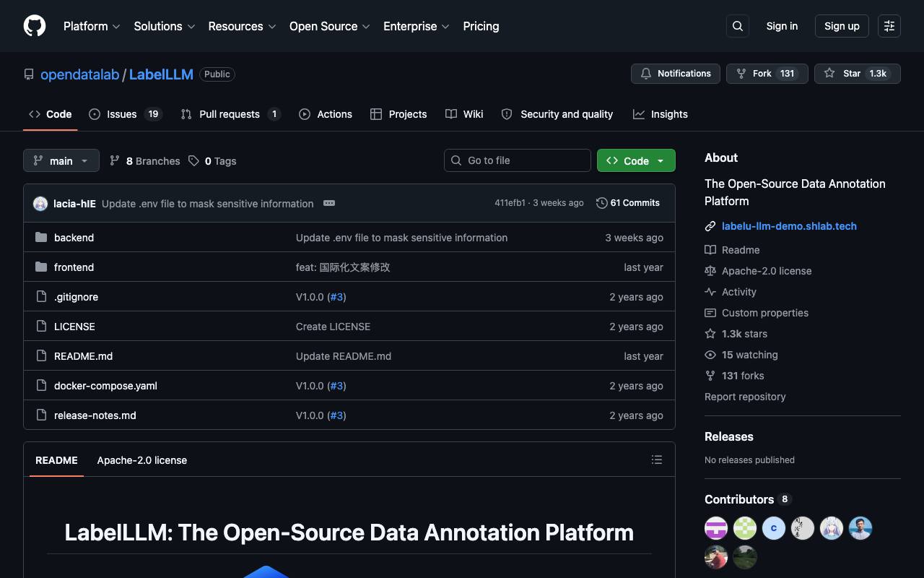Click the tag icon beside 0 Tags
The width and height of the screenshot is (924, 578).
(x=193, y=160)
